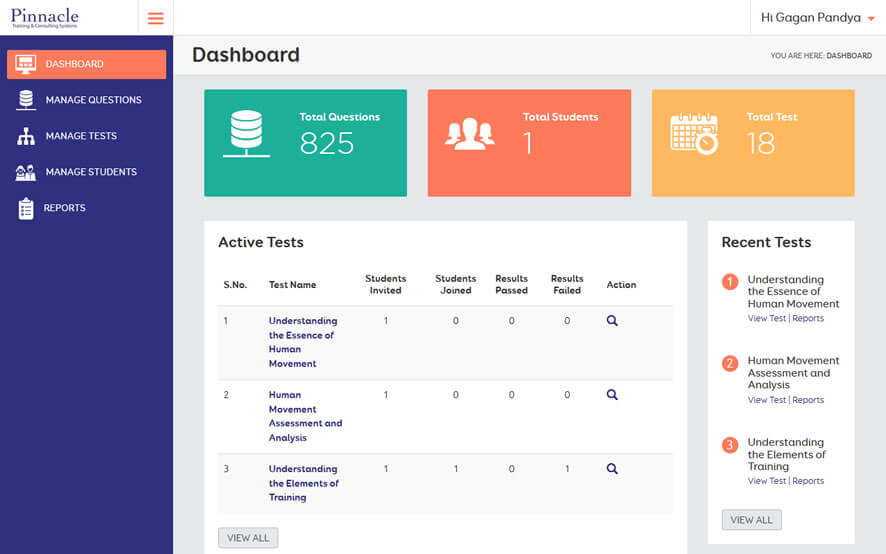Click the Total Questions green card
The width and height of the screenshot is (886, 554).
[x=305, y=143]
